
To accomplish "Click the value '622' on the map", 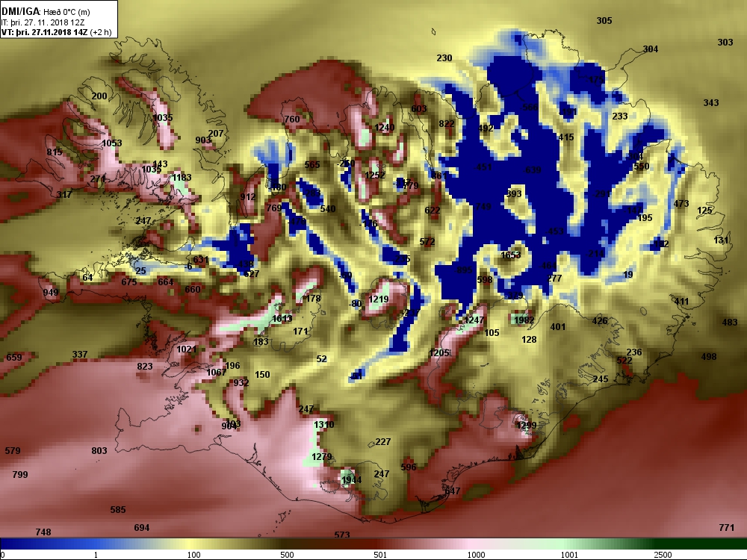I will tap(432, 211).
